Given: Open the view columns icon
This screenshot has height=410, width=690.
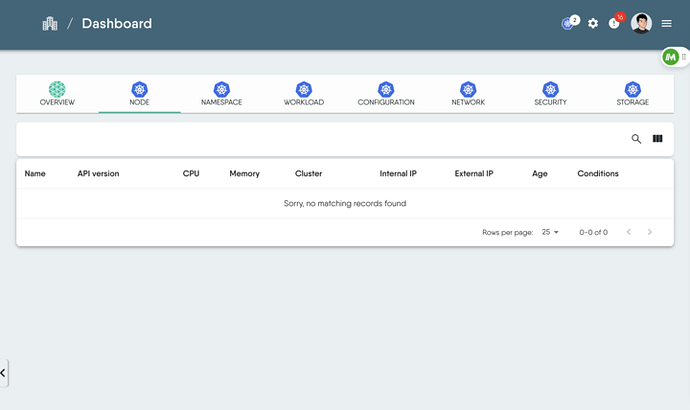Looking at the screenshot, I should (657, 139).
